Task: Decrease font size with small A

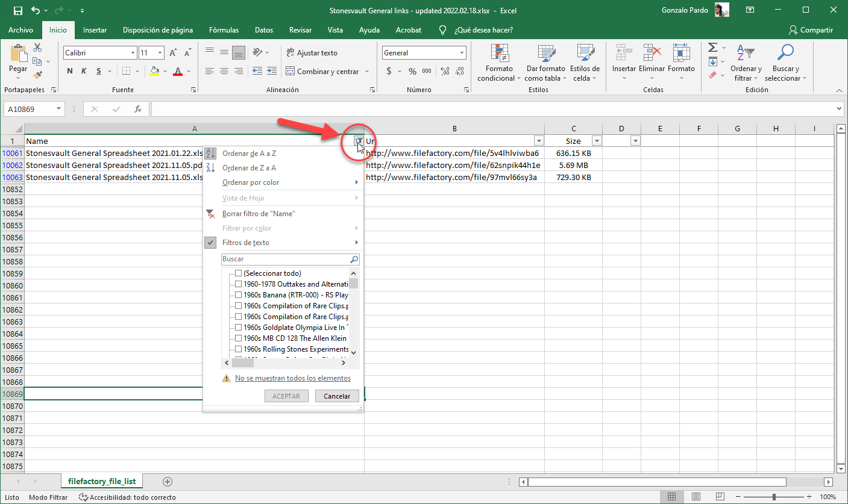Action: pos(188,53)
